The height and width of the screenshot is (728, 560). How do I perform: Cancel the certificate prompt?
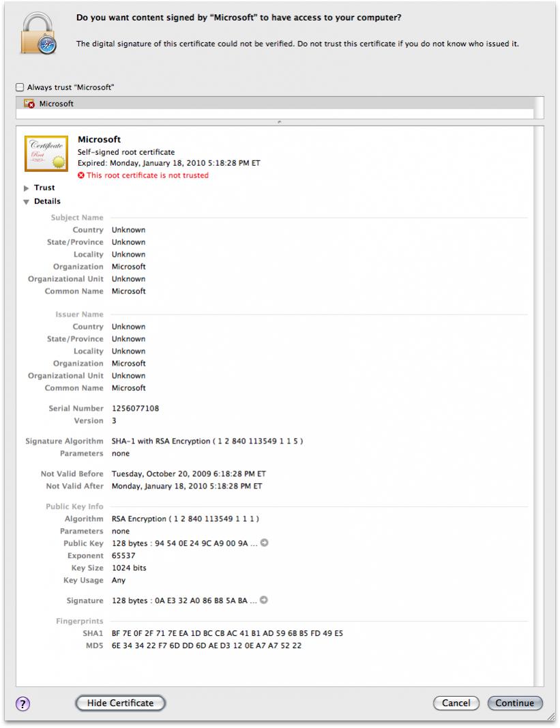[456, 703]
